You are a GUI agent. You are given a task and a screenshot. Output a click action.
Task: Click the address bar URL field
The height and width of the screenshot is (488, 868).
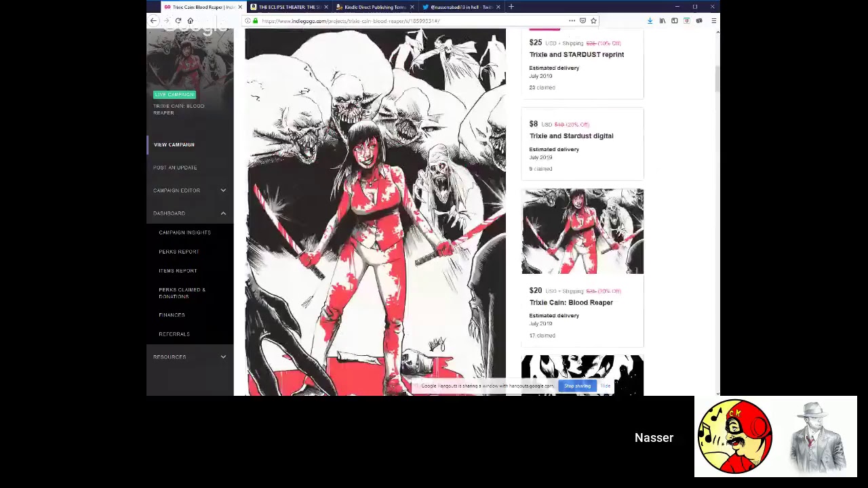point(407,21)
